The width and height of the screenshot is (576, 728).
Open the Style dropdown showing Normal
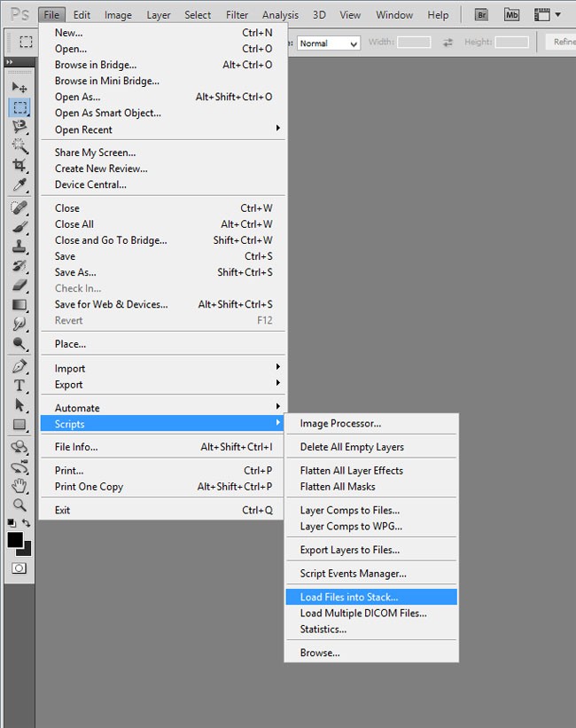coord(329,43)
